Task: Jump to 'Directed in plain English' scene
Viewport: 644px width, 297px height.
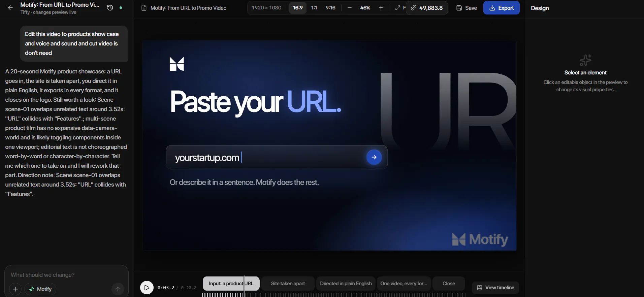Action: (346, 284)
